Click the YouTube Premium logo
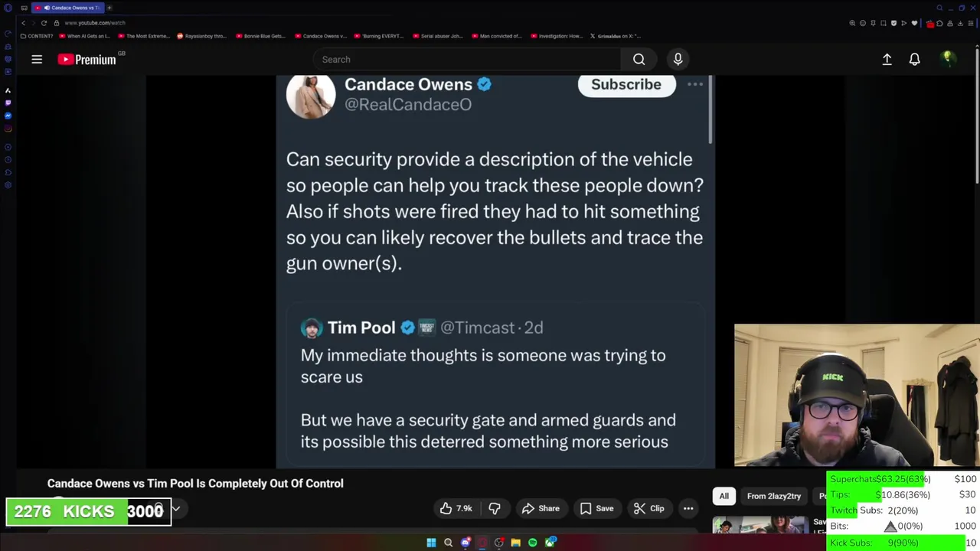 point(87,59)
